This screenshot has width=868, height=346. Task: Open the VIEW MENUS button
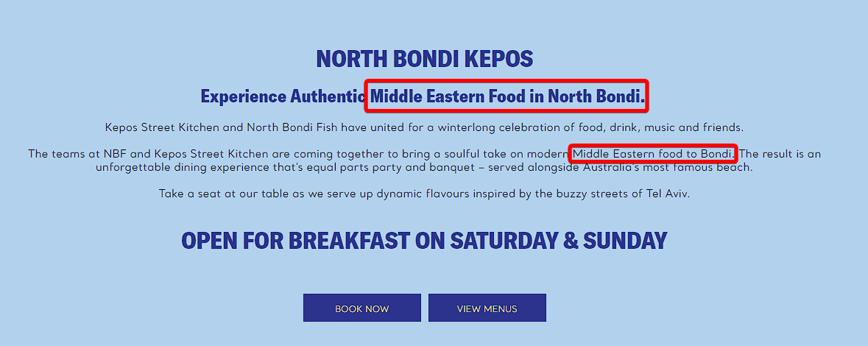(487, 308)
